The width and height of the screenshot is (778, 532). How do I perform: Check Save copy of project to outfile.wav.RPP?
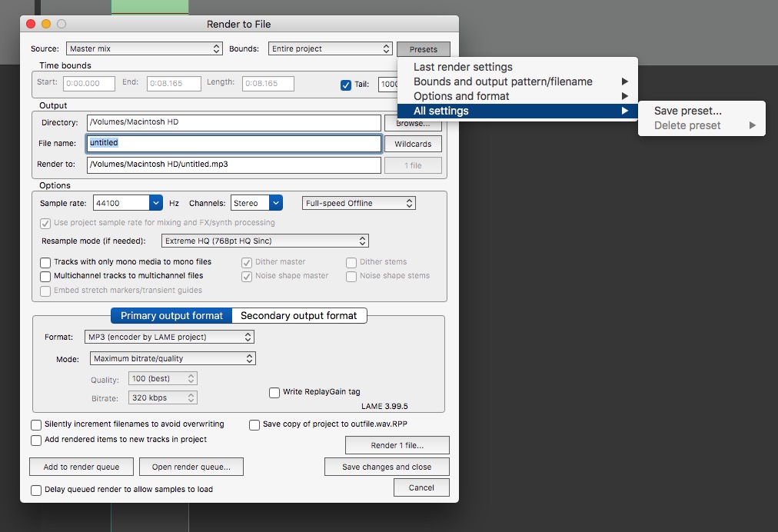click(x=254, y=425)
